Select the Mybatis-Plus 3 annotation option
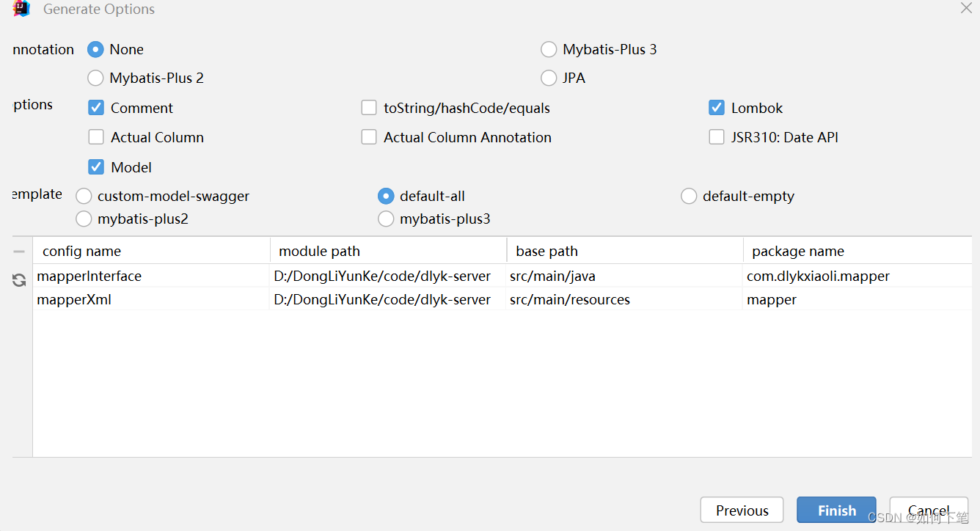Viewport: 980px width, 531px height. [549, 49]
